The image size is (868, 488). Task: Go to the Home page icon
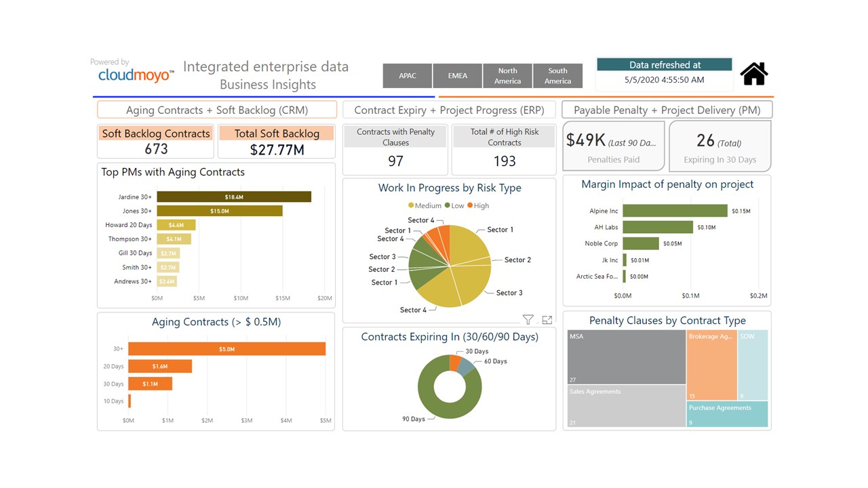click(x=753, y=73)
